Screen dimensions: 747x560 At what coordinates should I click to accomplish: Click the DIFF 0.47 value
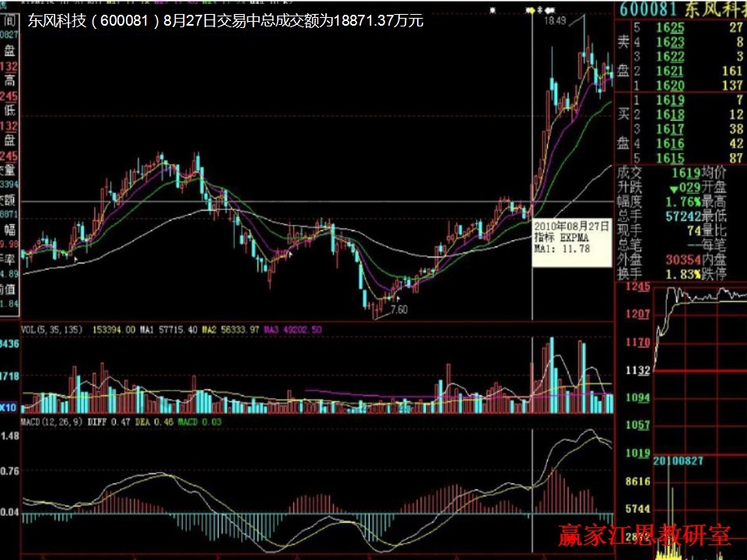(109, 422)
